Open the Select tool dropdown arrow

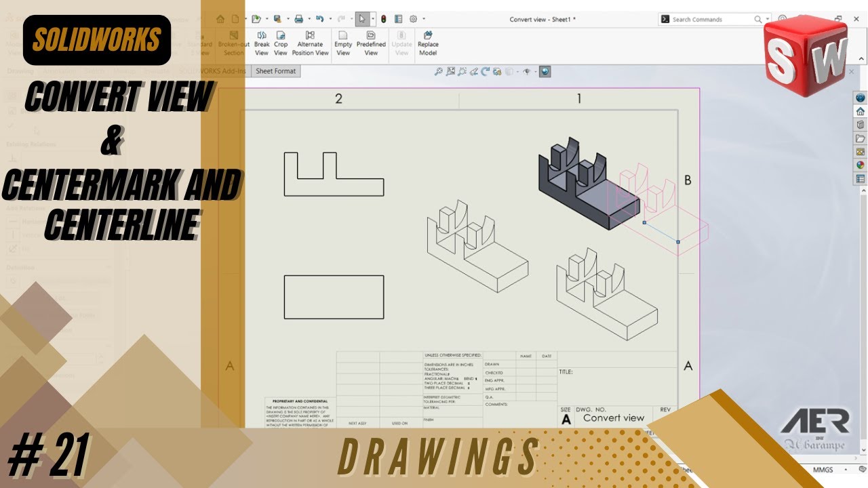click(x=373, y=19)
